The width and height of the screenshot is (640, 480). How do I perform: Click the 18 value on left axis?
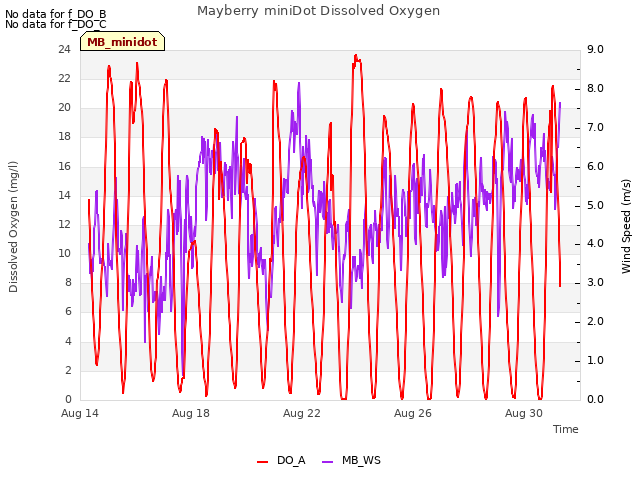click(x=65, y=136)
